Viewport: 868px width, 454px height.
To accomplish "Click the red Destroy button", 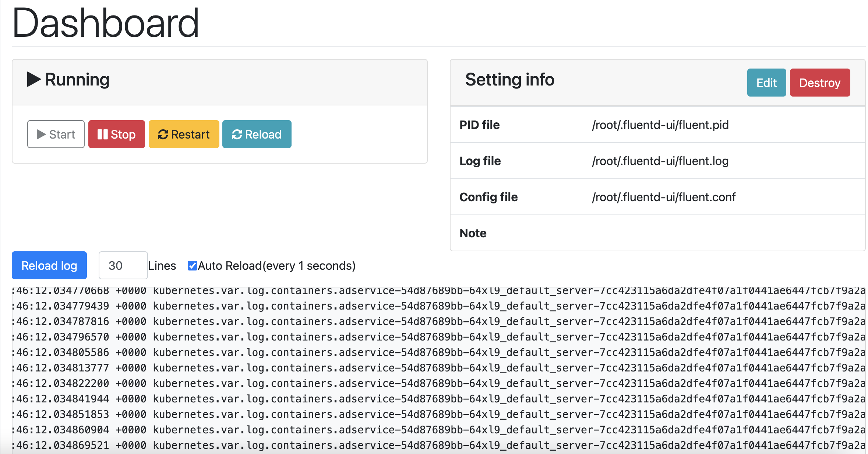I will click(819, 83).
